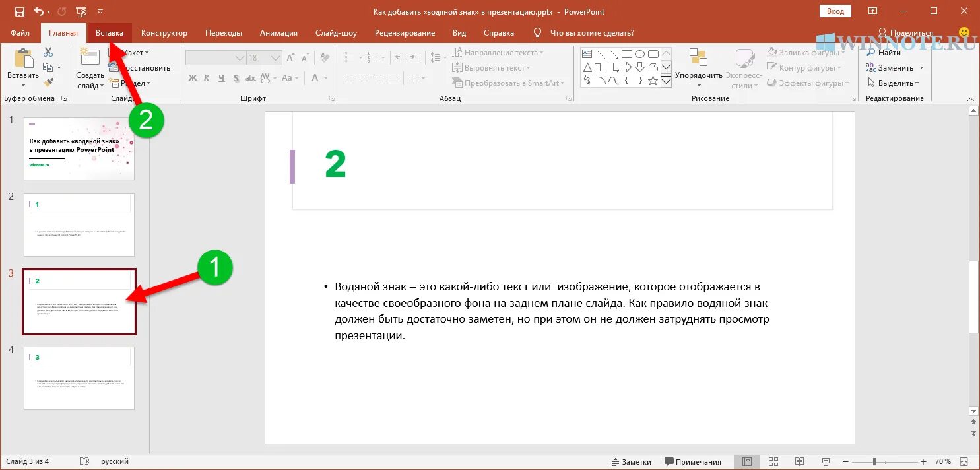This screenshot has height=470, width=980.
Task: Select the oval shape in gallery
Action: click(639, 54)
